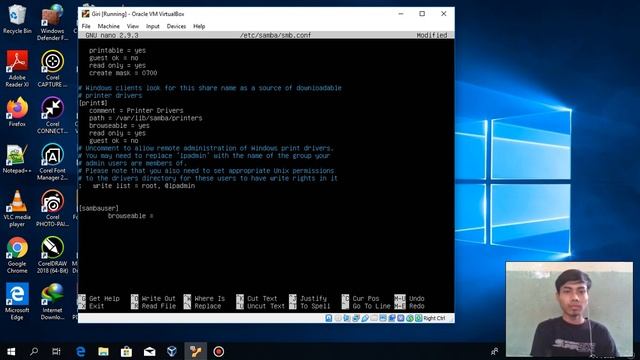
Task: Open Microsoft Store from the taskbar
Action: pyautogui.click(x=126, y=351)
